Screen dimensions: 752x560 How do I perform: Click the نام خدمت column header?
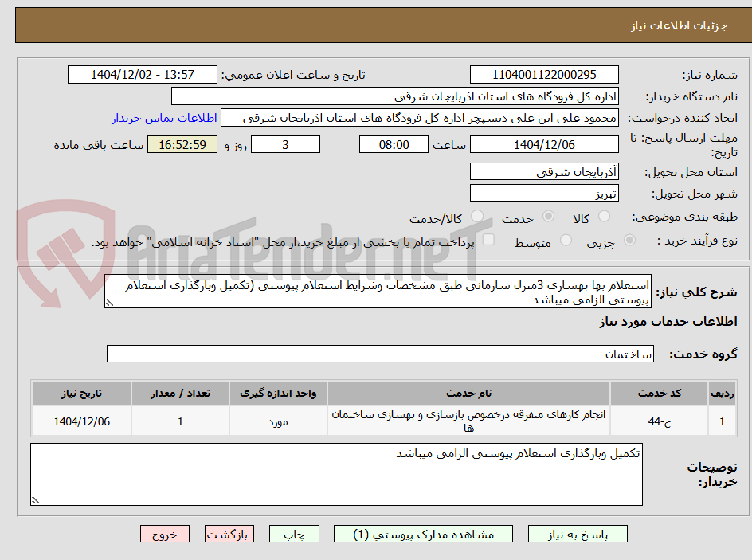[x=468, y=394]
